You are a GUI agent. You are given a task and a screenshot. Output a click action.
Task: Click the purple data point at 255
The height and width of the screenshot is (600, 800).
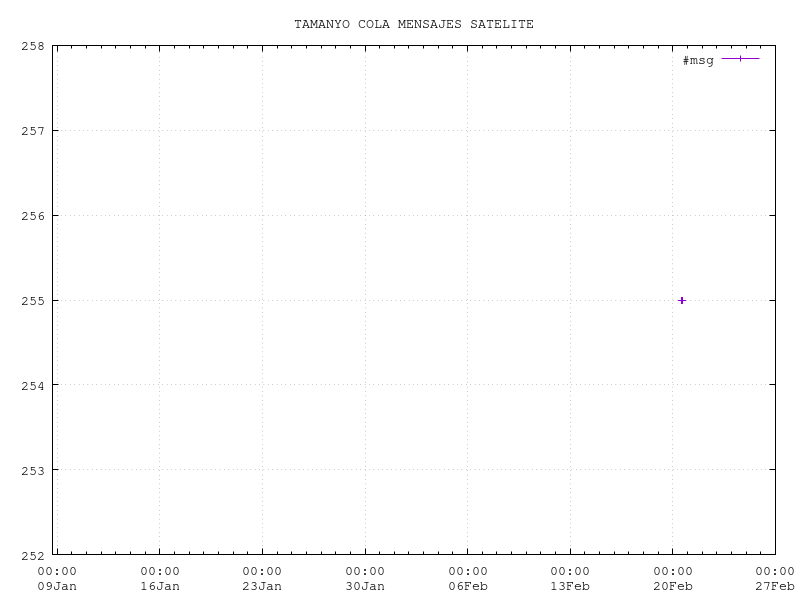pos(682,301)
